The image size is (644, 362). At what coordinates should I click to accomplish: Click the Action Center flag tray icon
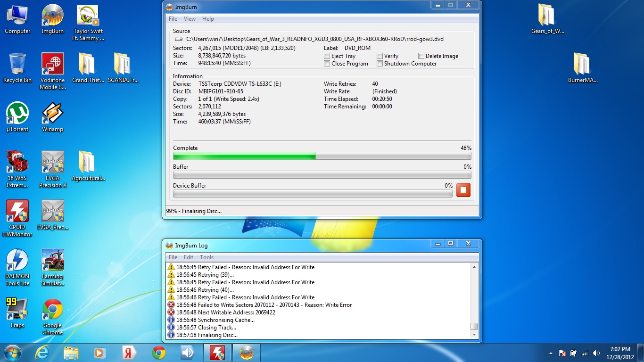tap(562, 353)
